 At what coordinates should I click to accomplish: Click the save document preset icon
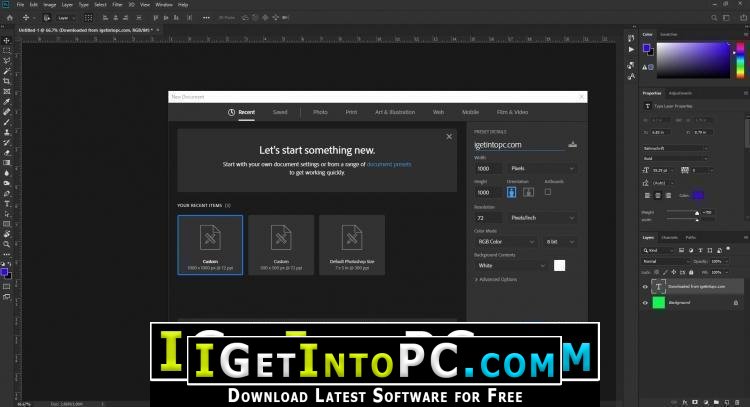(572, 144)
